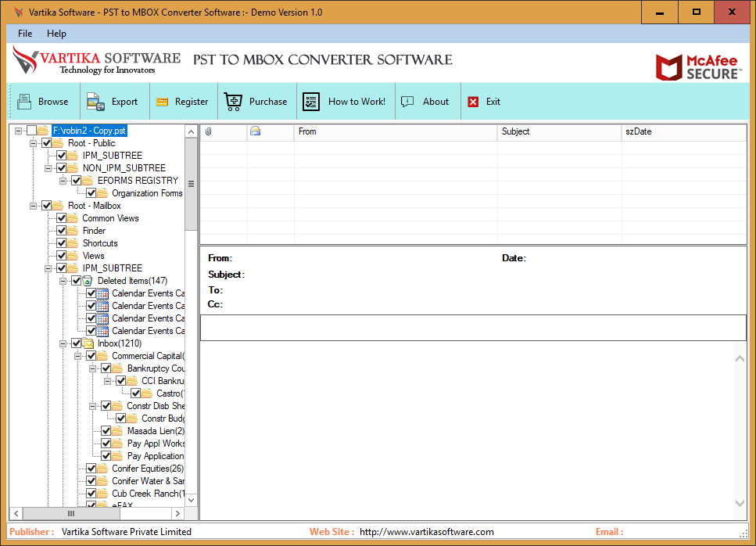Uncheck the Organization Forms checkbox
Screen dimensions: 756x546
pos(91,193)
